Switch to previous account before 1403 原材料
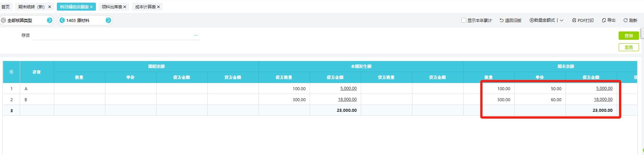Screen dimensions: 644x155 pos(62,20)
